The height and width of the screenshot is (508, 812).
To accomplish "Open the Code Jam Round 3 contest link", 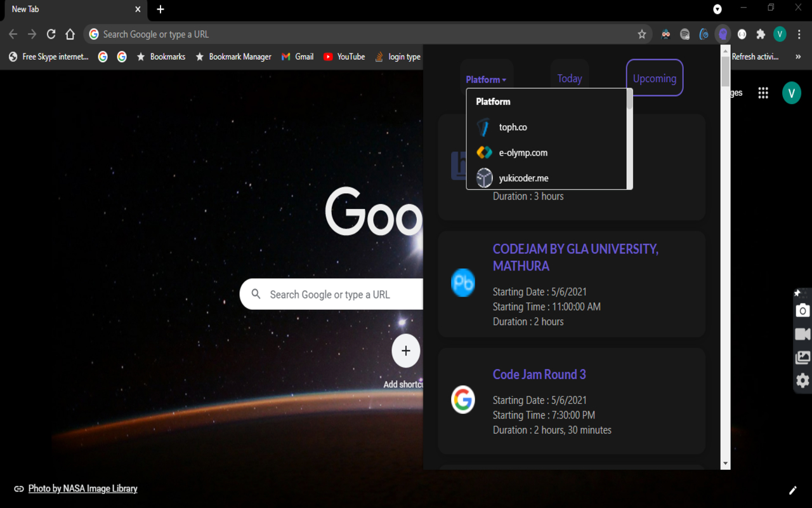I will (539, 375).
